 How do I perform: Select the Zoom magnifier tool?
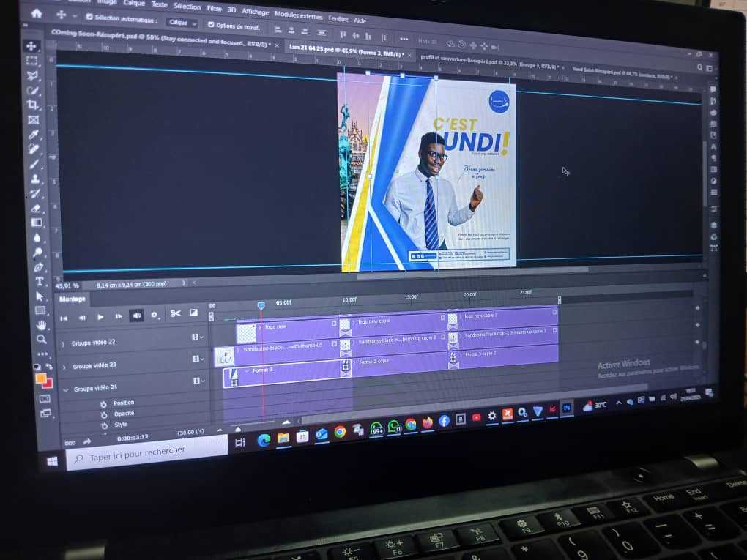pyautogui.click(x=42, y=339)
